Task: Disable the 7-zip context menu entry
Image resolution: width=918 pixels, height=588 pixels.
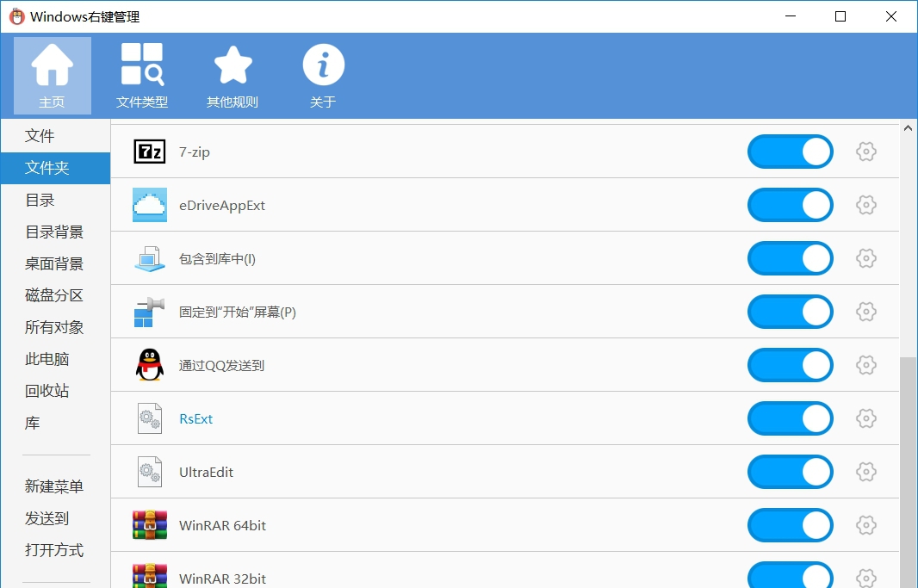Action: click(x=790, y=152)
